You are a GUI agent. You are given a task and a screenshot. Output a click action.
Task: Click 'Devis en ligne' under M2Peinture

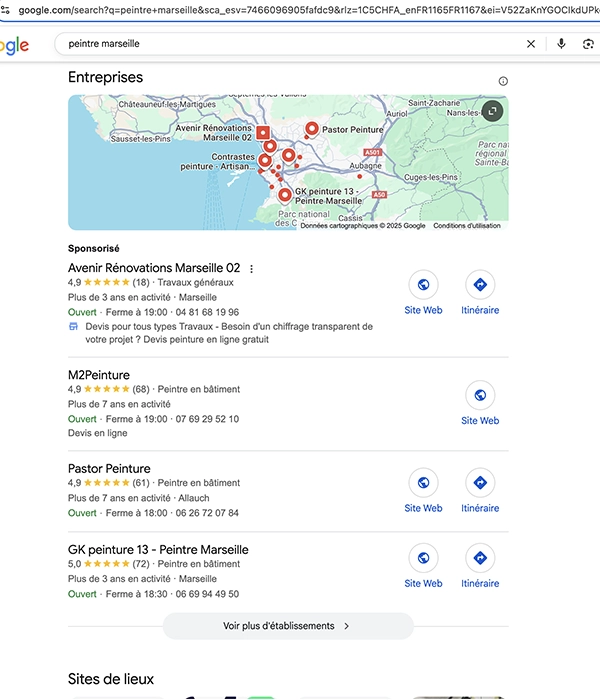[97, 433]
